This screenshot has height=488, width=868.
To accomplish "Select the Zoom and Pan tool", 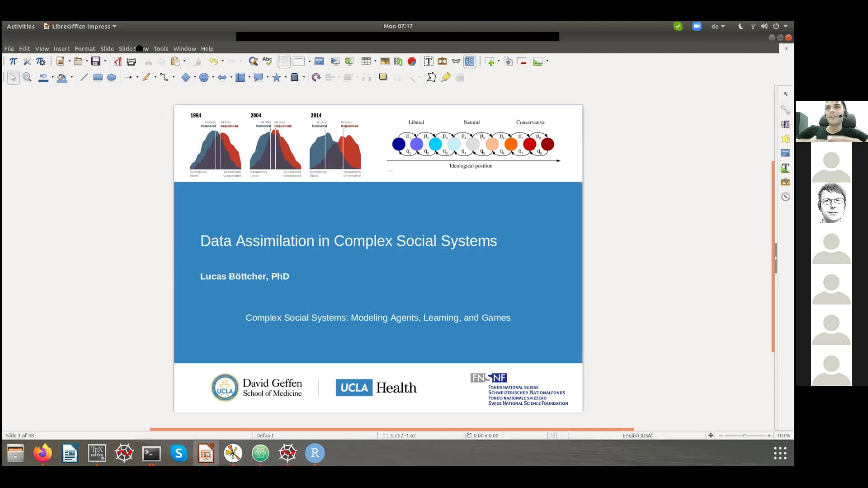I will tap(27, 78).
